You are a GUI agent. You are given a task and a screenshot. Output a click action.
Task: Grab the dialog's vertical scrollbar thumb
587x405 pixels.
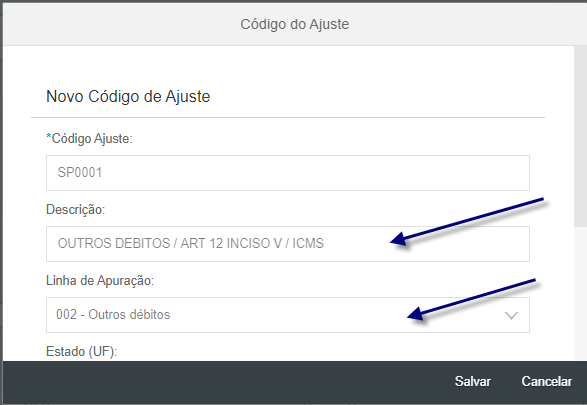[580, 136]
